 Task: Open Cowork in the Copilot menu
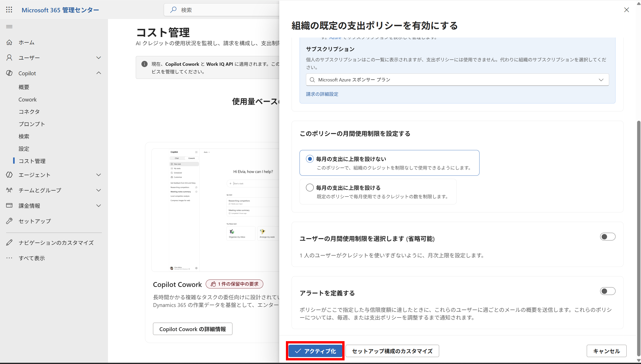click(x=28, y=99)
